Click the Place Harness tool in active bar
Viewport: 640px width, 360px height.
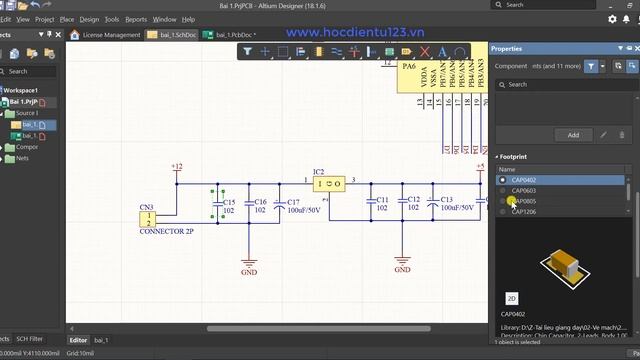(371, 52)
